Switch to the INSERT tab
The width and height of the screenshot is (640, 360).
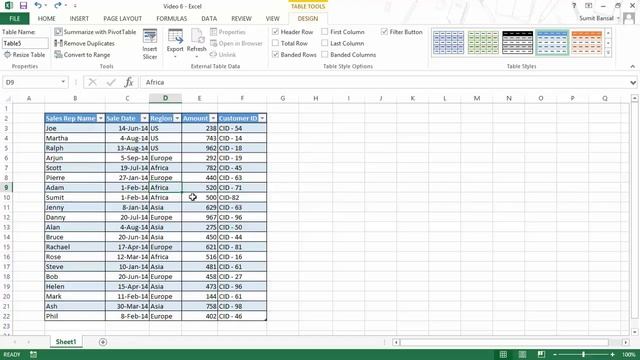(x=79, y=18)
